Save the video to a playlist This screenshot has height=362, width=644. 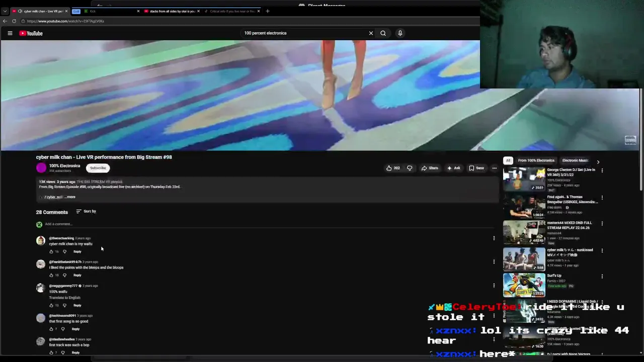(x=476, y=168)
